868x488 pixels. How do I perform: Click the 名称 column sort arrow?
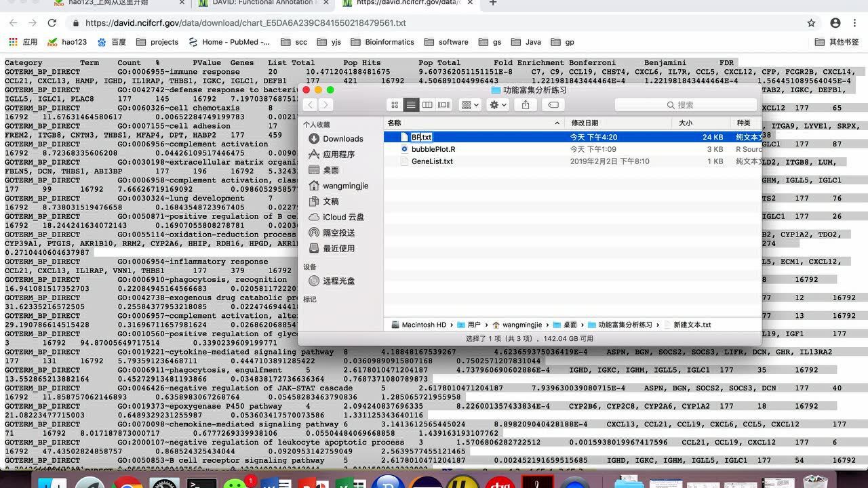[x=557, y=123]
